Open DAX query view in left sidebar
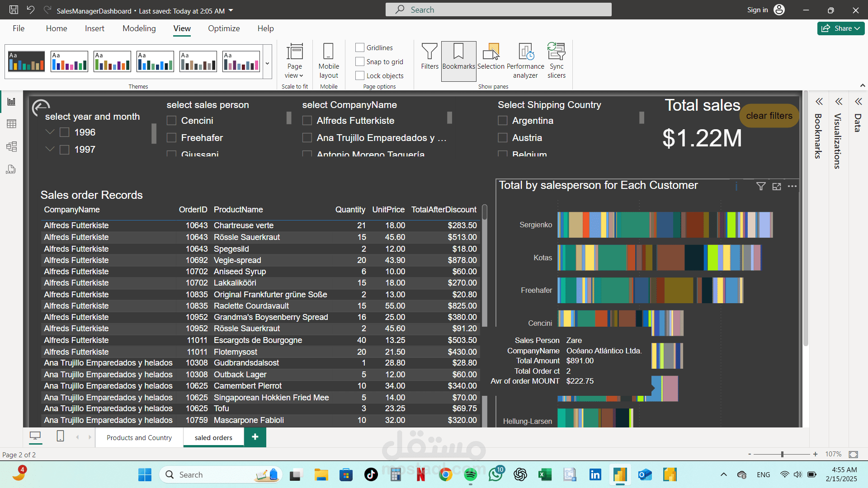 pos(11,169)
